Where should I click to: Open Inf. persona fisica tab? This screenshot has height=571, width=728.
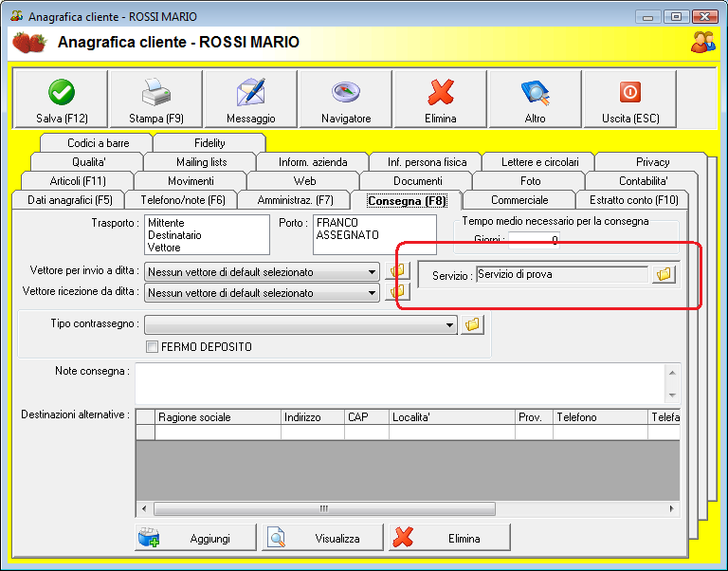[427, 161]
